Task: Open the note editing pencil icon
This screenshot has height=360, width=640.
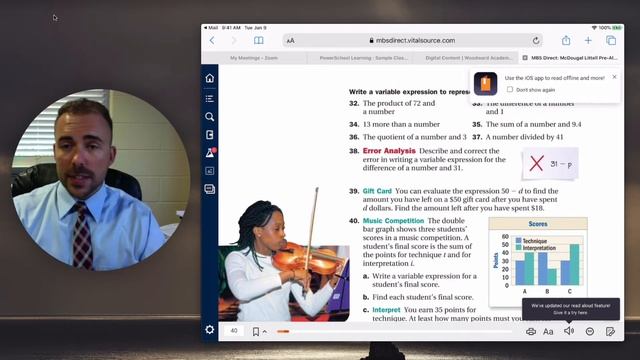Action: pyautogui.click(x=610, y=332)
